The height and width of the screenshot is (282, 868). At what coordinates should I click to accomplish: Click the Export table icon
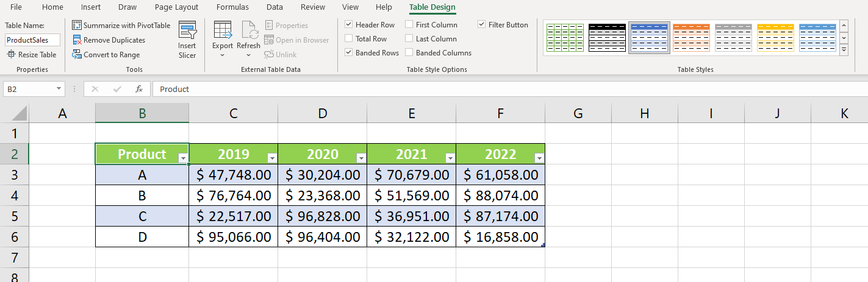click(x=223, y=30)
